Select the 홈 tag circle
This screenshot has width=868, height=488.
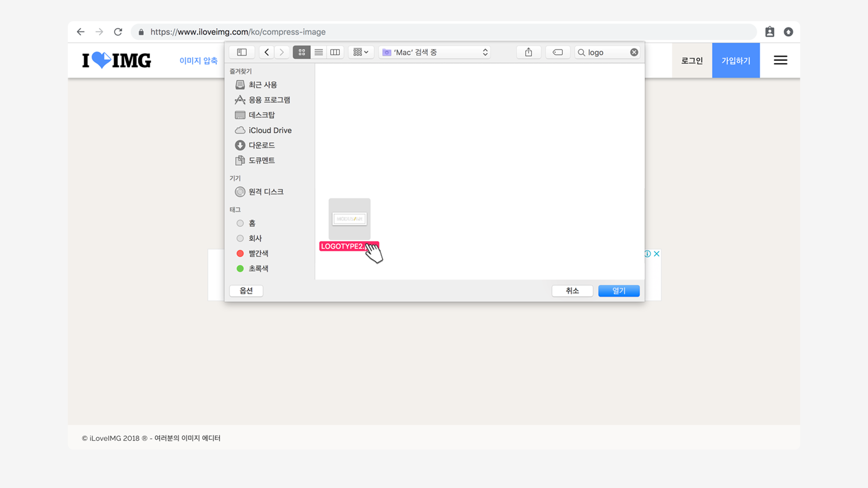(240, 223)
